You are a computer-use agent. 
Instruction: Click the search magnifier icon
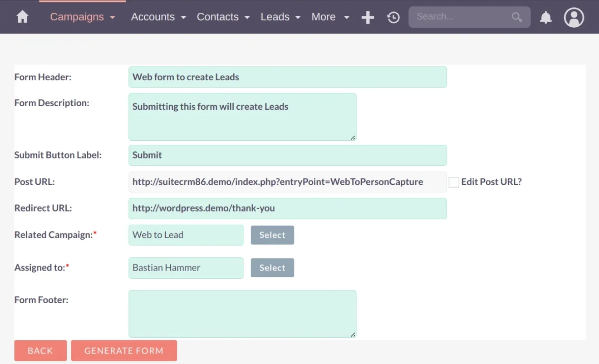coord(517,17)
